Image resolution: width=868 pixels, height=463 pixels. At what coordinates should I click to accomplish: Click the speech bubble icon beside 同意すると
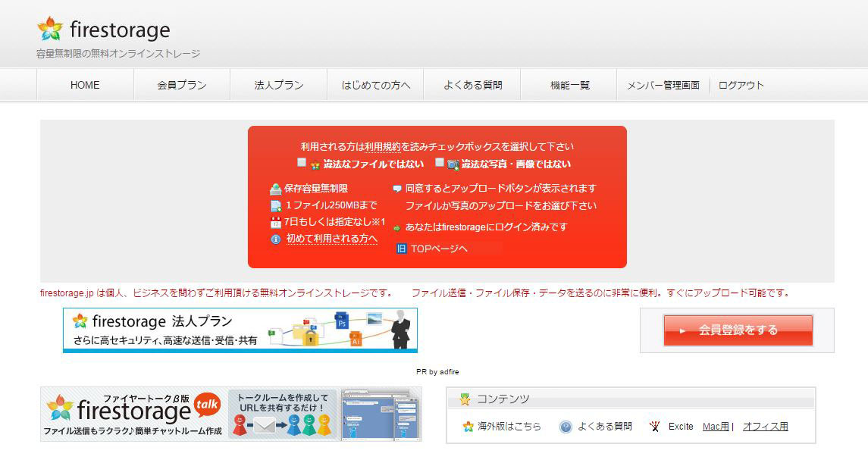click(x=397, y=189)
